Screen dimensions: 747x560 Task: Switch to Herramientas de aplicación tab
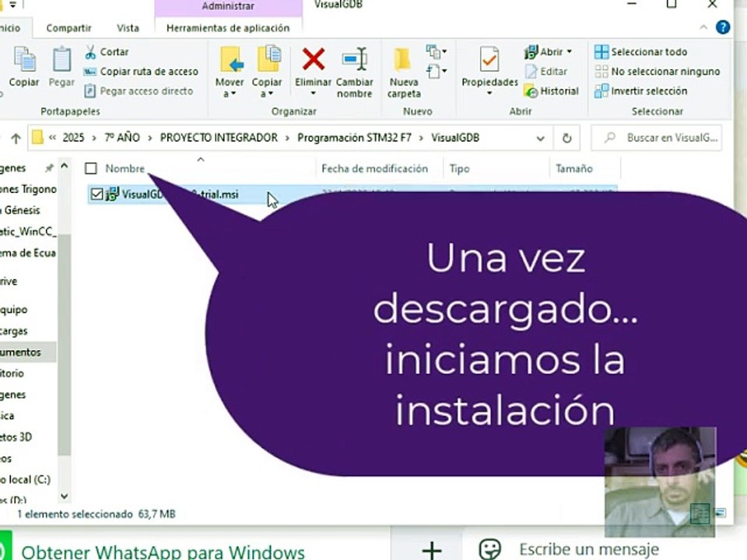[x=228, y=28]
